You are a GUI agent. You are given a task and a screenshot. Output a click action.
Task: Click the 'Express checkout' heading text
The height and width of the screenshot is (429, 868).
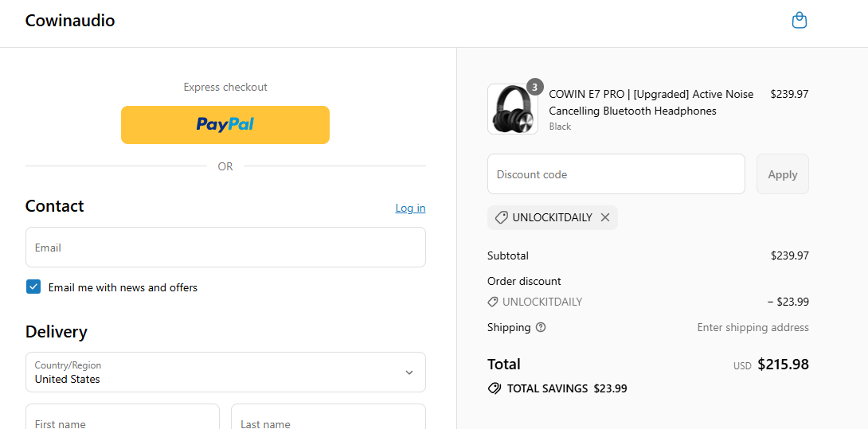coord(225,87)
